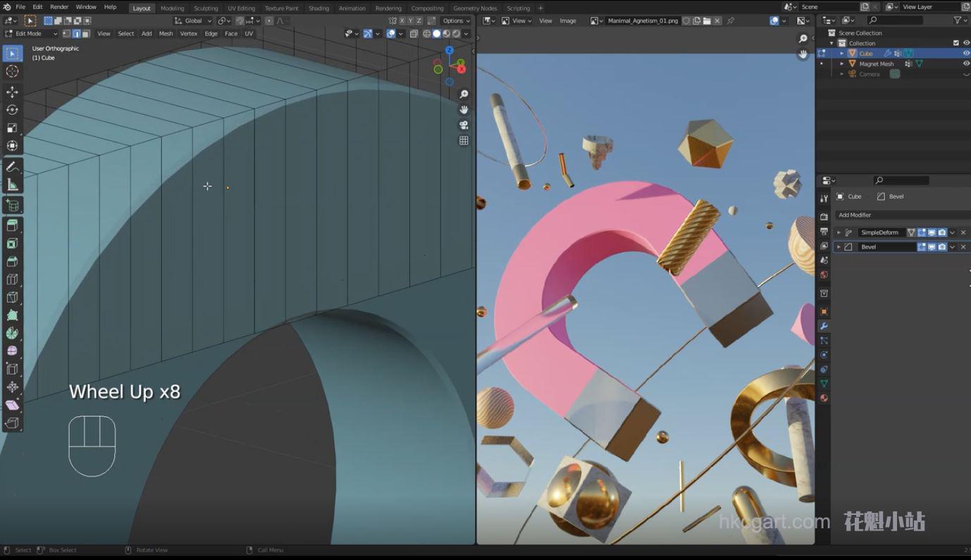Open the World properties tab
The image size is (971, 560).
pos(823,275)
